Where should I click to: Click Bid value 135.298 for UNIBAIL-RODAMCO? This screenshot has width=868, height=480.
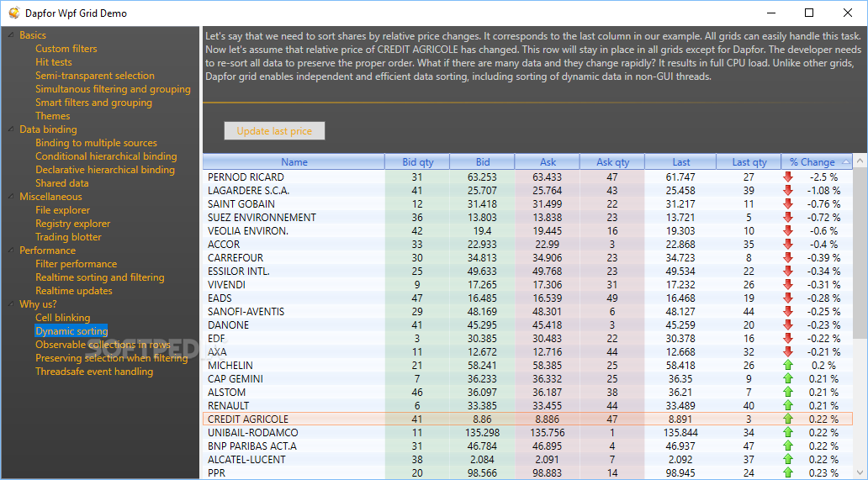point(482,432)
